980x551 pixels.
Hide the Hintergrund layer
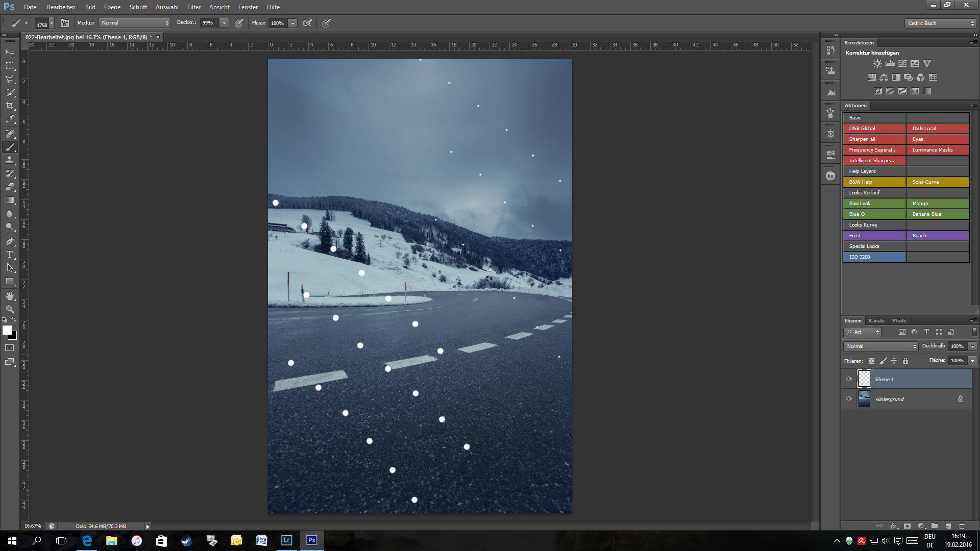(x=849, y=399)
